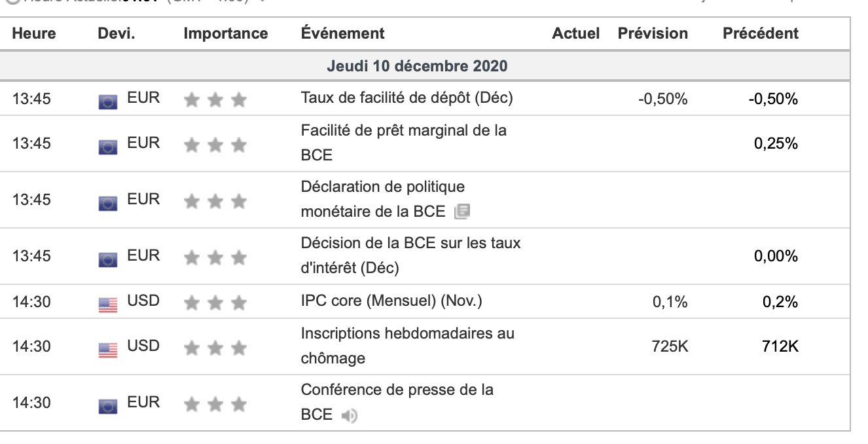Viewport: 868px width, 444px height.
Task: Click the EU flag in the deposit facility rate row
Action: [x=108, y=101]
